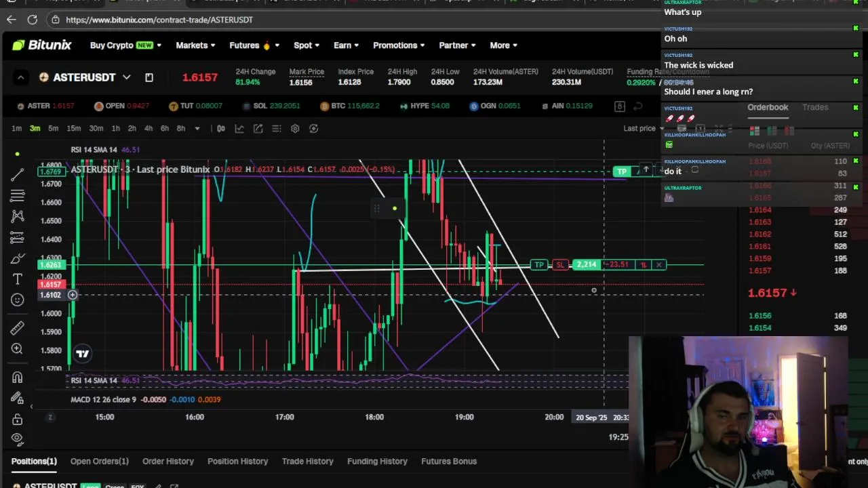Click the browser reload button

33,20
